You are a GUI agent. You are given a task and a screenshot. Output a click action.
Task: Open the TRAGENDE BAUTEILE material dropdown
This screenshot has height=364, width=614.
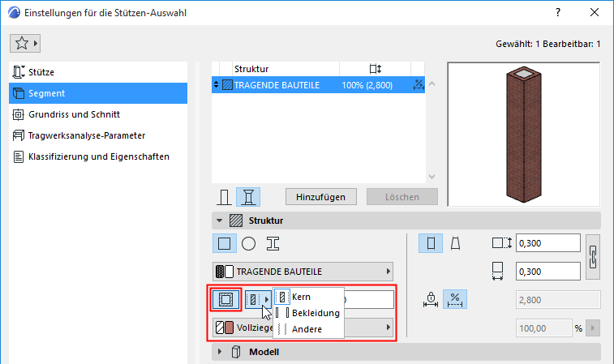pyautogui.click(x=303, y=272)
